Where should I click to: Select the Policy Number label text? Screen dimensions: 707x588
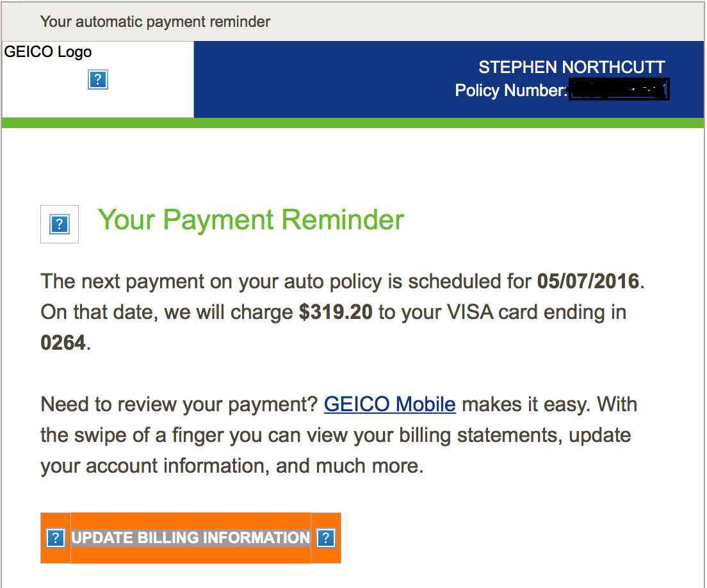point(512,90)
